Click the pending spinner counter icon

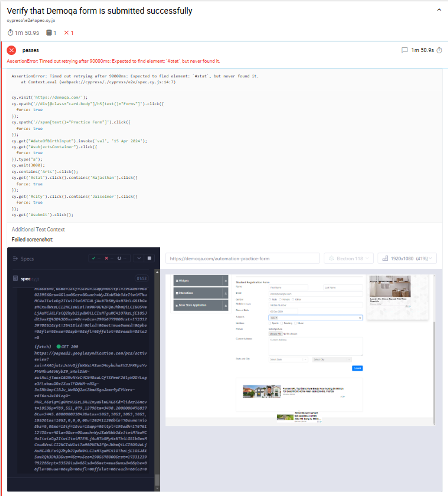(x=119, y=258)
